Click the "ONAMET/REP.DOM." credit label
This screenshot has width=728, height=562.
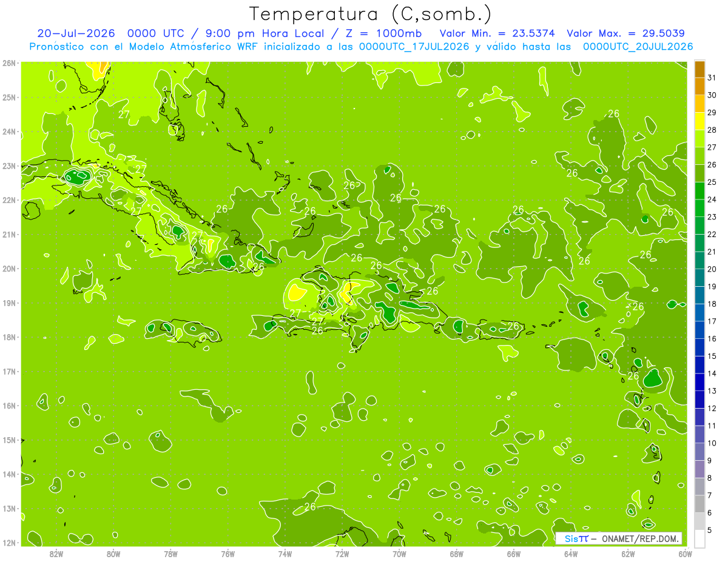tap(640, 538)
